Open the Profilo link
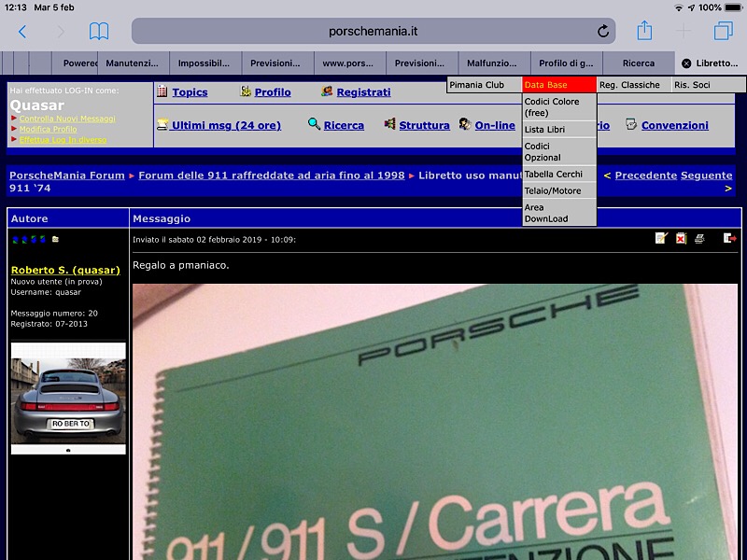Image resolution: width=747 pixels, height=560 pixels. [273, 91]
